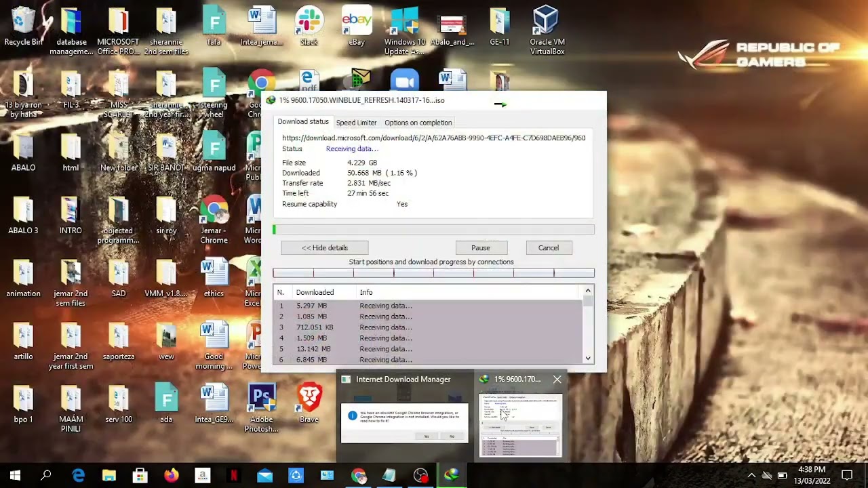
Task: Open the notification center icon
Action: 847,476
